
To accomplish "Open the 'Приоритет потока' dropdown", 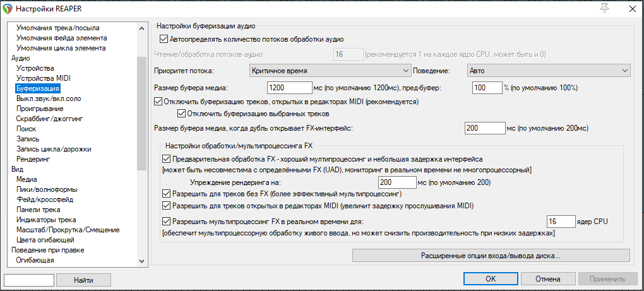I will [x=330, y=70].
